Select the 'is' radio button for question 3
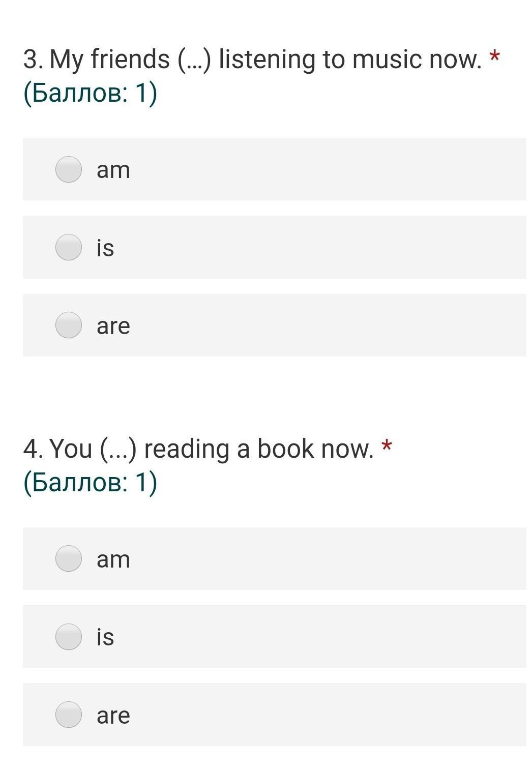This screenshot has width=532, height=771. (x=69, y=247)
